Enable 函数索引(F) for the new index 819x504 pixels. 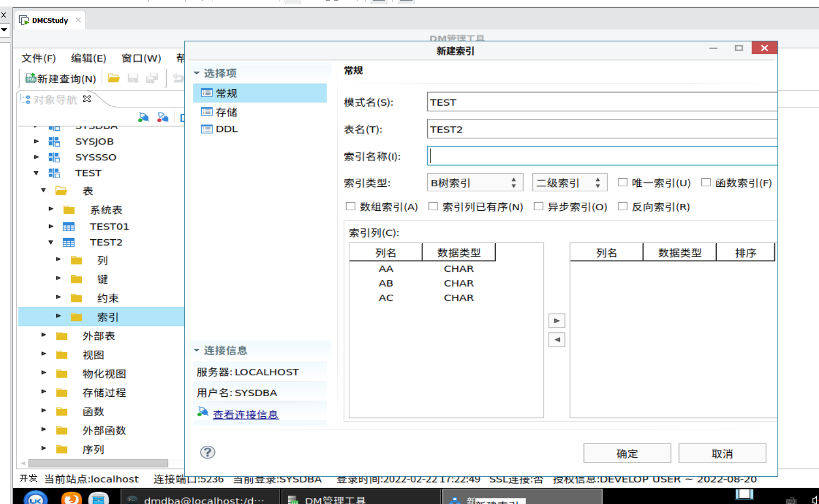706,183
